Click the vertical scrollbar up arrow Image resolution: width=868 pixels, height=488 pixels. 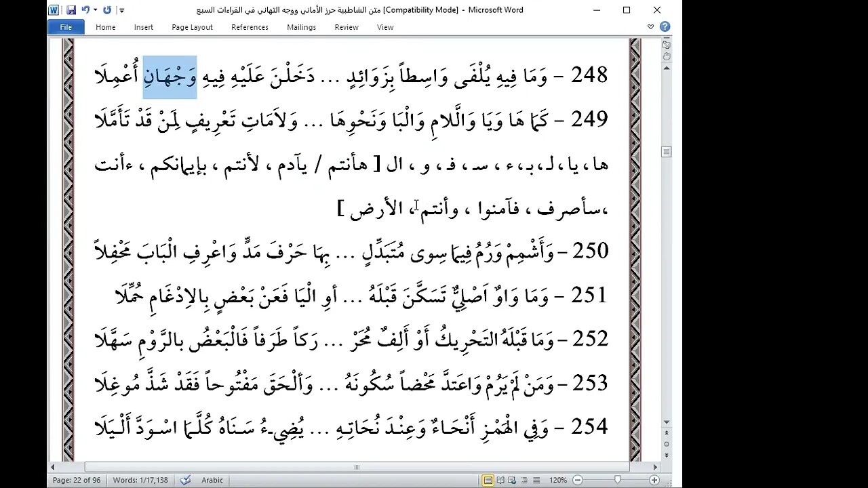(x=666, y=68)
